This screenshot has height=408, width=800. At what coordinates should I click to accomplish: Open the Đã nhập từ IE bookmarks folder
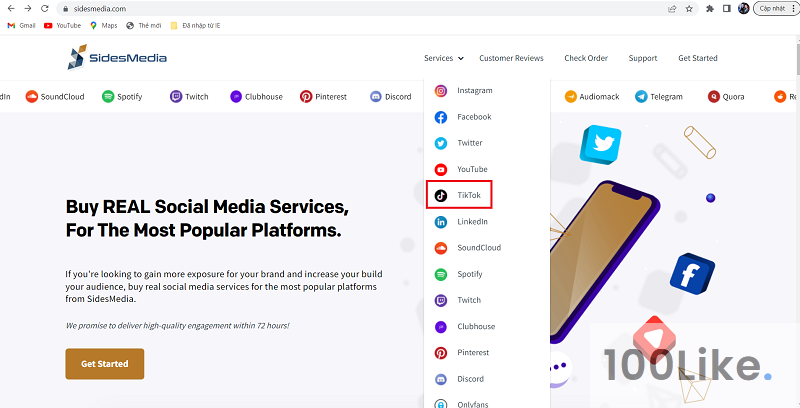(x=195, y=26)
